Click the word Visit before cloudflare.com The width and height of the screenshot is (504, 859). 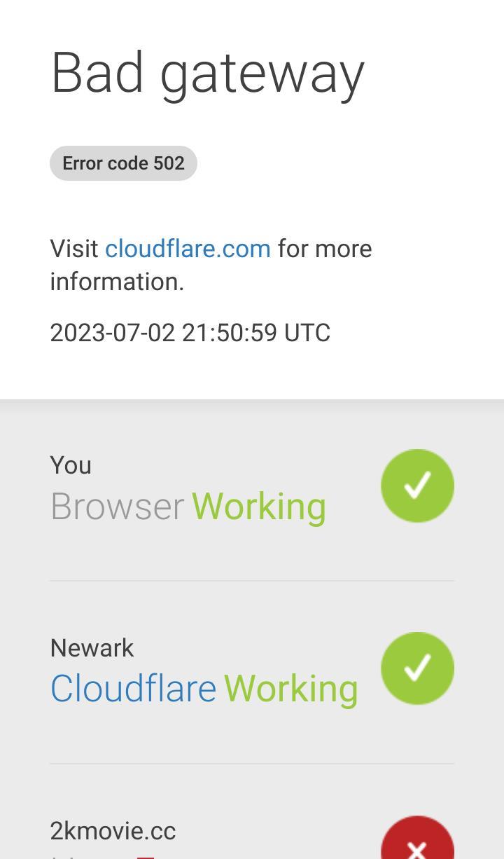[74, 249]
